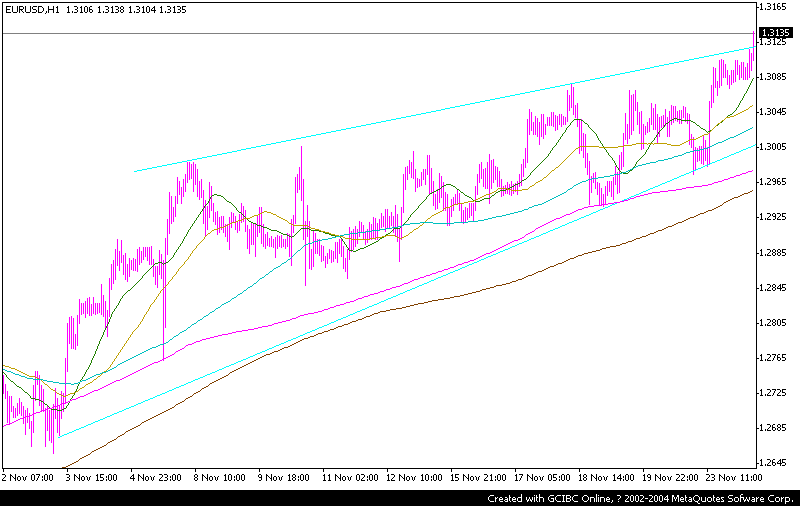Select the upper cyan trendline

click(x=444, y=109)
